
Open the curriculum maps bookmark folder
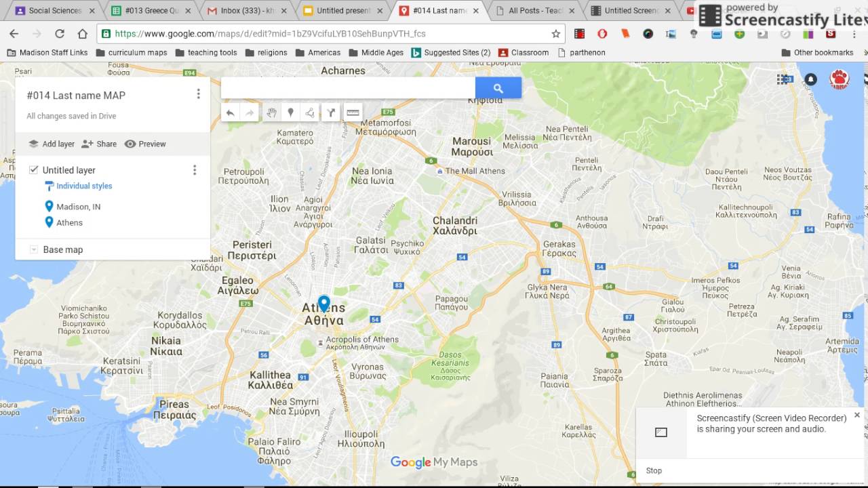click(x=132, y=52)
